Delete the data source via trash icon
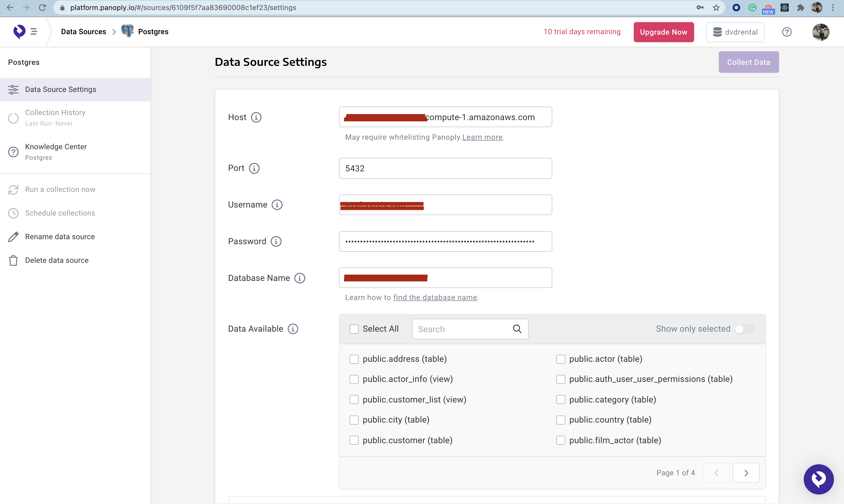 13,260
